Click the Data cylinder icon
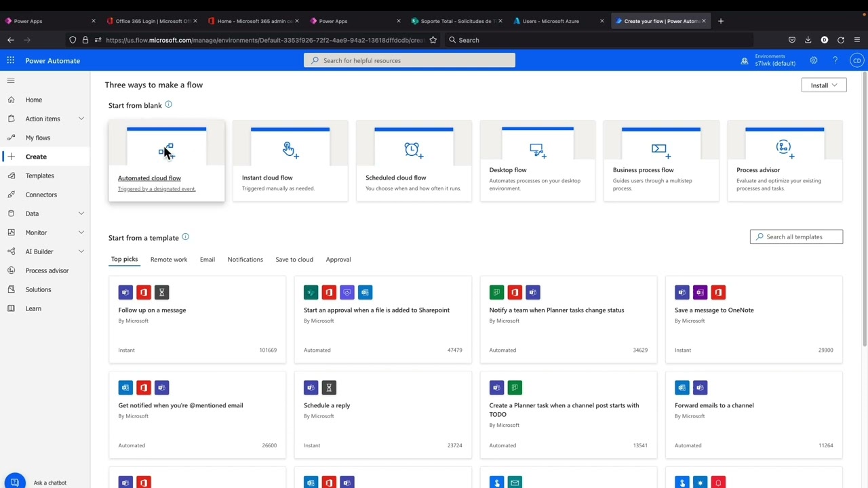Screen dimensions: 868x488 tap(11, 213)
